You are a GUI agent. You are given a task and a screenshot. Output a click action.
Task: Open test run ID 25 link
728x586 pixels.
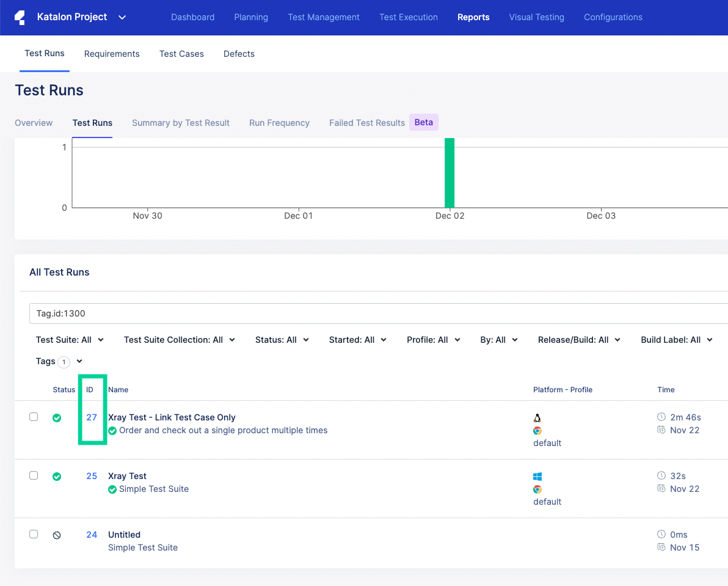tap(92, 476)
